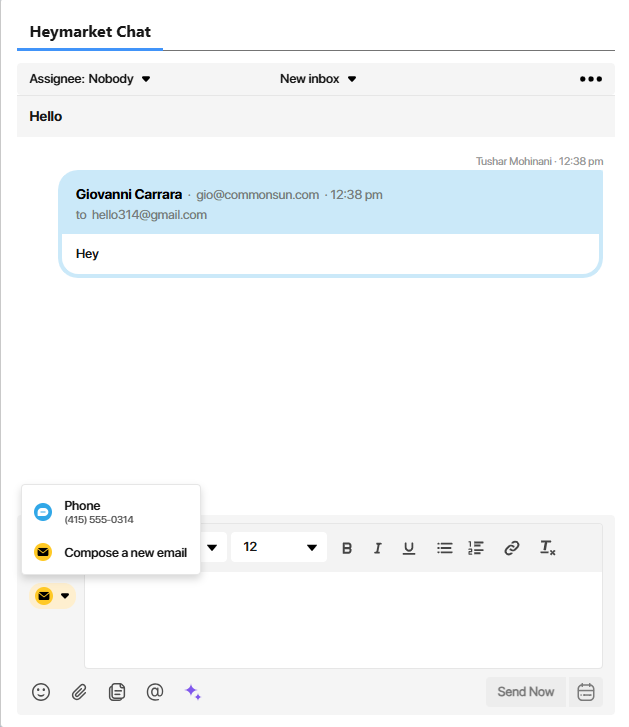Toggle italic formatting
Viewport: 629px width, 727px height.
[x=378, y=548]
